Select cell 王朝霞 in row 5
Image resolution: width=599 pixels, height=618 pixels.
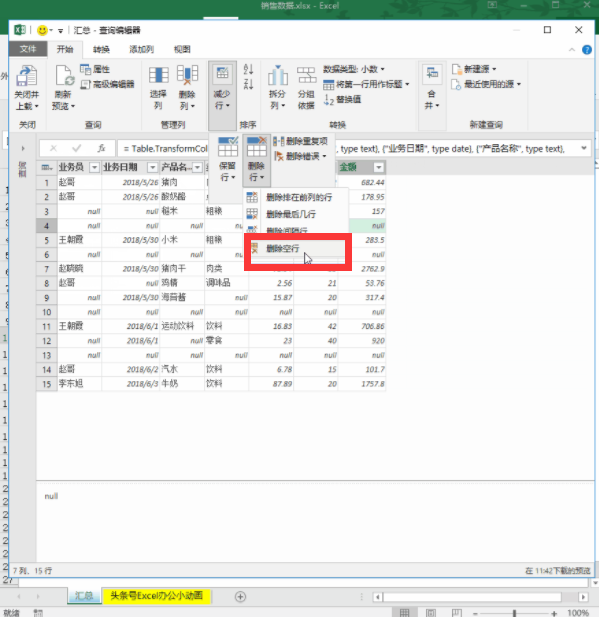pyautogui.click(x=79, y=240)
